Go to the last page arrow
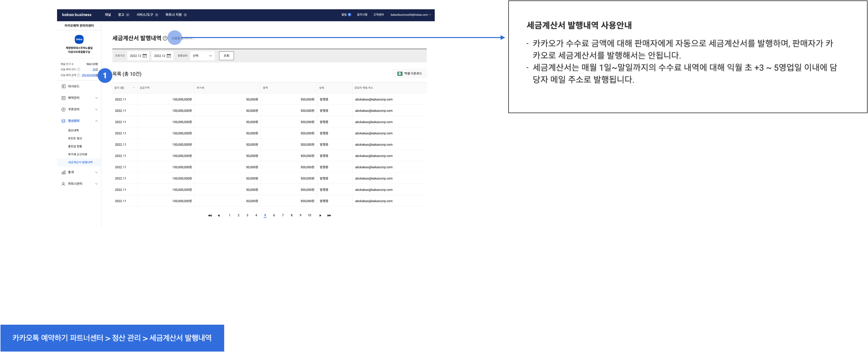868x352 pixels. (329, 215)
